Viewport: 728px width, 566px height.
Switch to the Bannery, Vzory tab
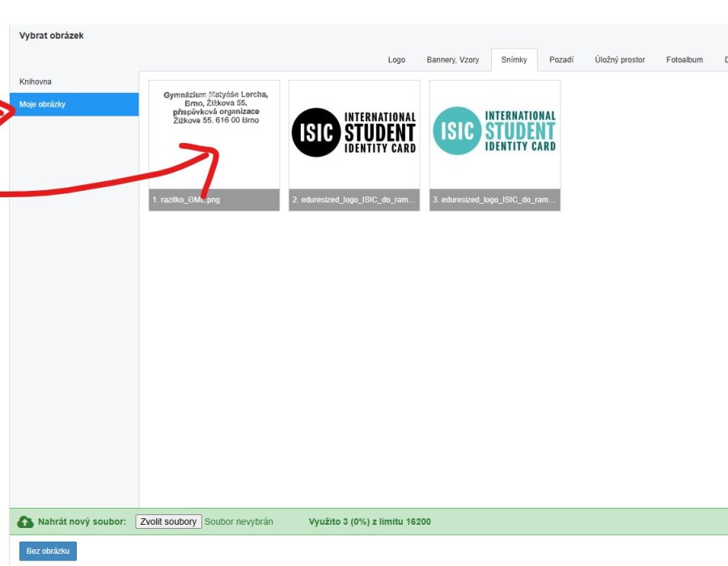coord(453,60)
